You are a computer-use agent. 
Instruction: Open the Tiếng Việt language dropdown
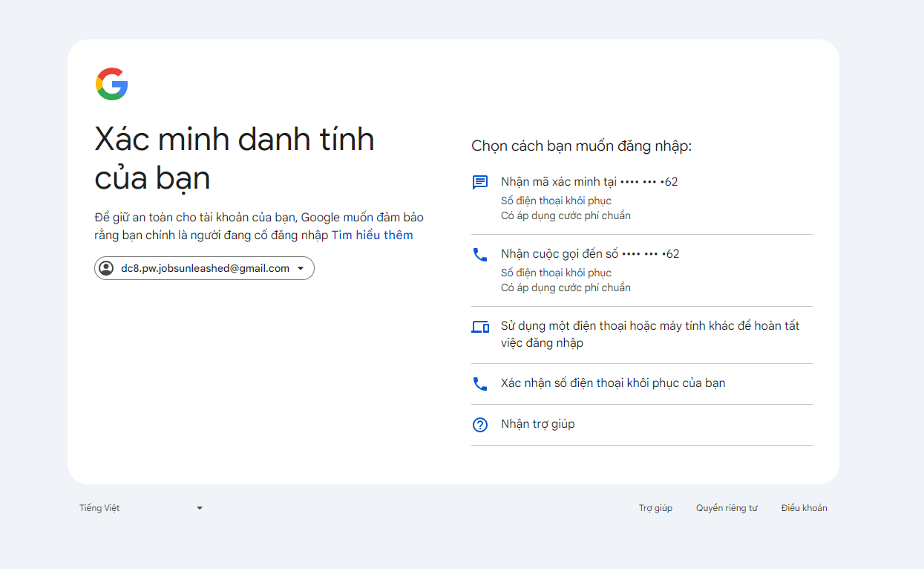[x=141, y=508]
